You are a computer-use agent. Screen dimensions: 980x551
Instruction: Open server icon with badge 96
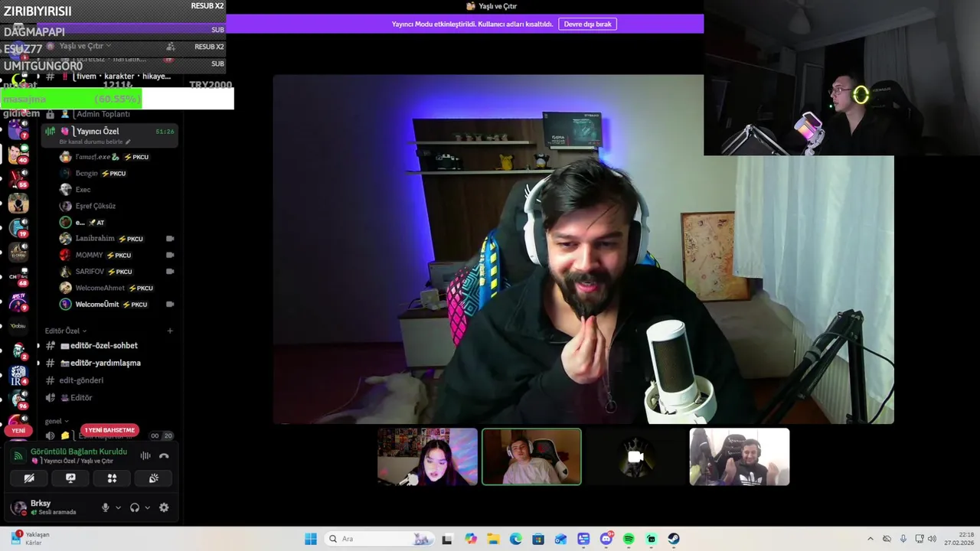pyautogui.click(x=18, y=399)
